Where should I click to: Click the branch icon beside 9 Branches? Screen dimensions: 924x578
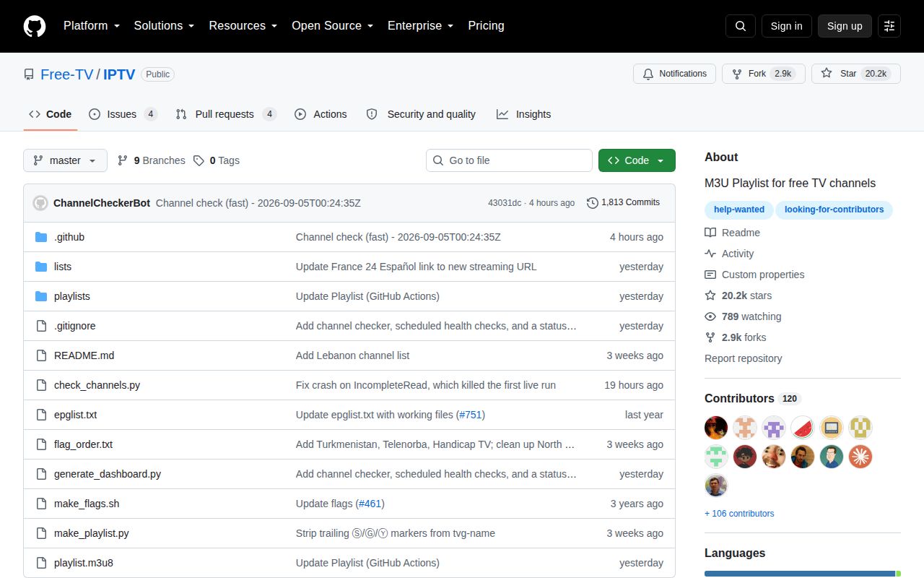coord(123,160)
